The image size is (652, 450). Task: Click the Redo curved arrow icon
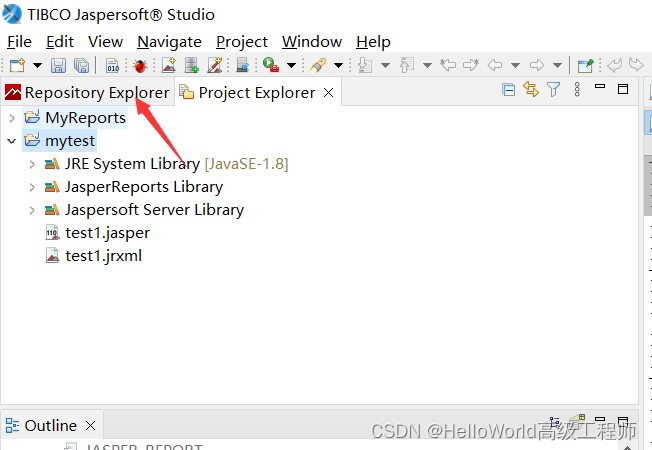636,65
